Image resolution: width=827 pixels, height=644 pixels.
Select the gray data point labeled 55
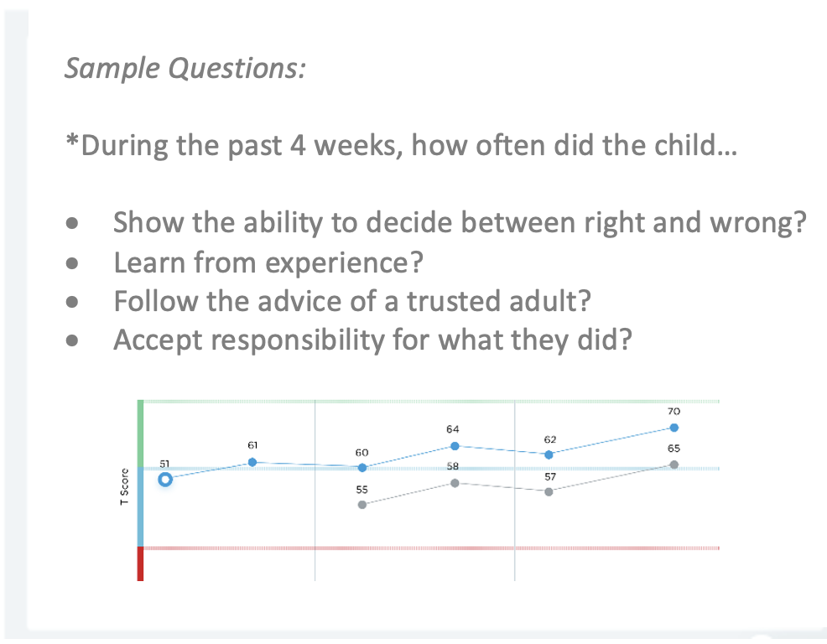click(362, 505)
